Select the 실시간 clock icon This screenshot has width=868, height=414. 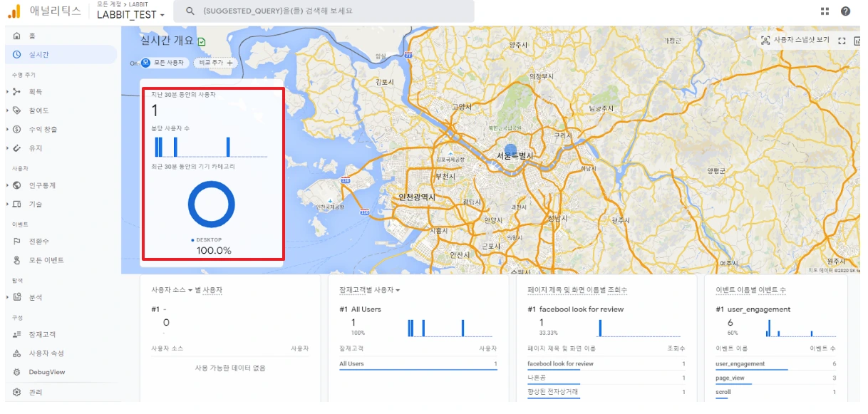click(17, 54)
